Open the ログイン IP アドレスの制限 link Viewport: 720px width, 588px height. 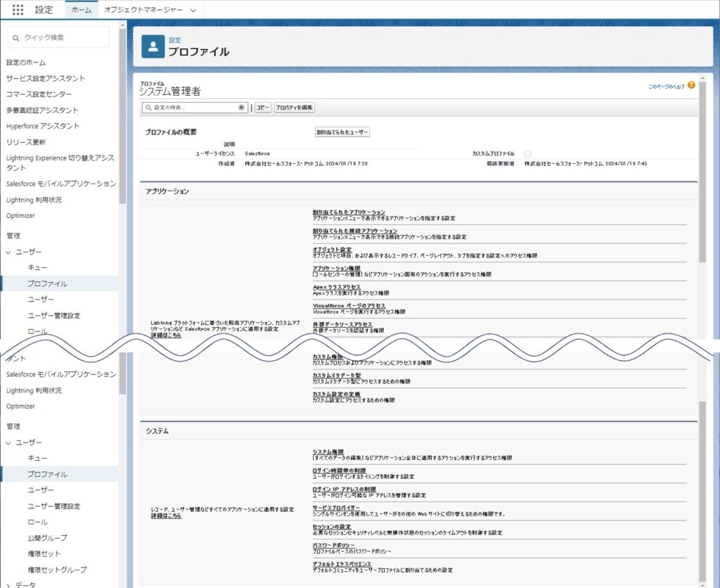(344, 489)
